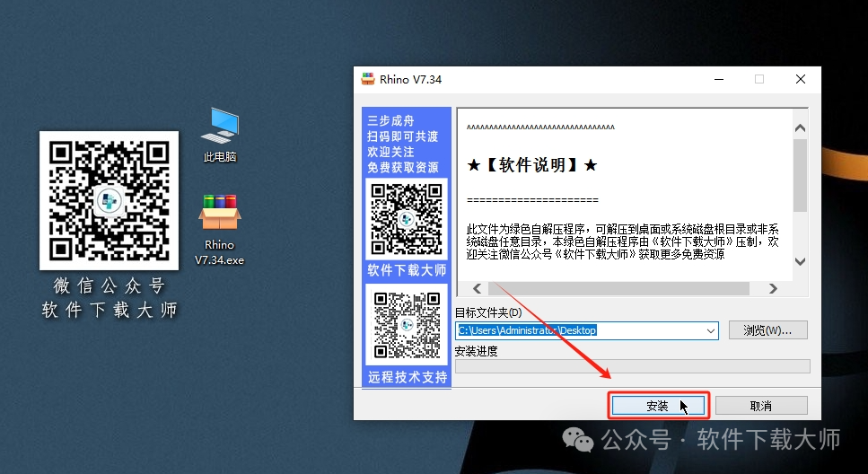The width and height of the screenshot is (868, 474).
Task: Close the Rhino V7.34 installer window
Action: click(x=801, y=79)
